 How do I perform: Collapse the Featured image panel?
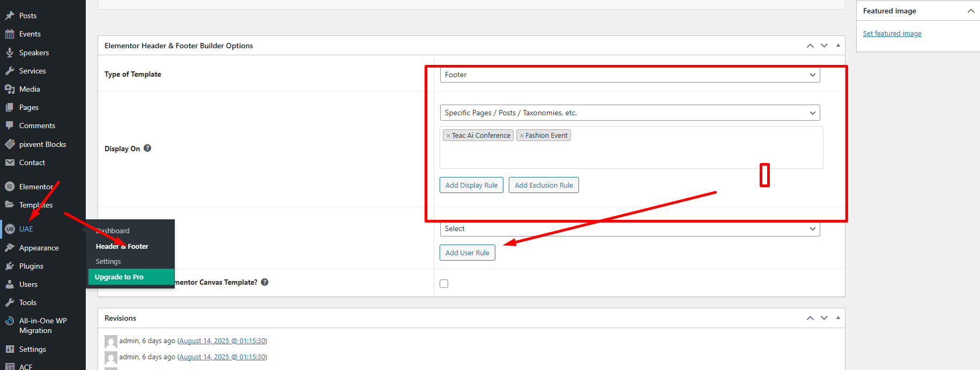970,11
